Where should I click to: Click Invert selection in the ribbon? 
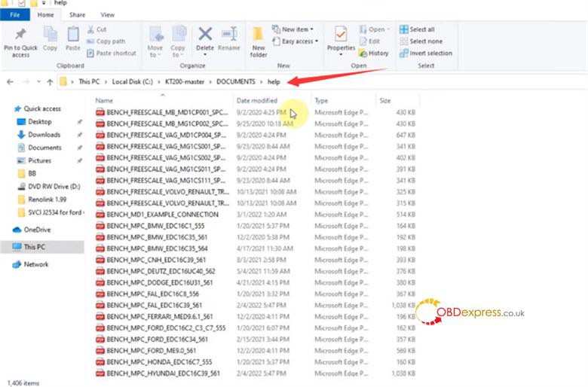tap(426, 53)
